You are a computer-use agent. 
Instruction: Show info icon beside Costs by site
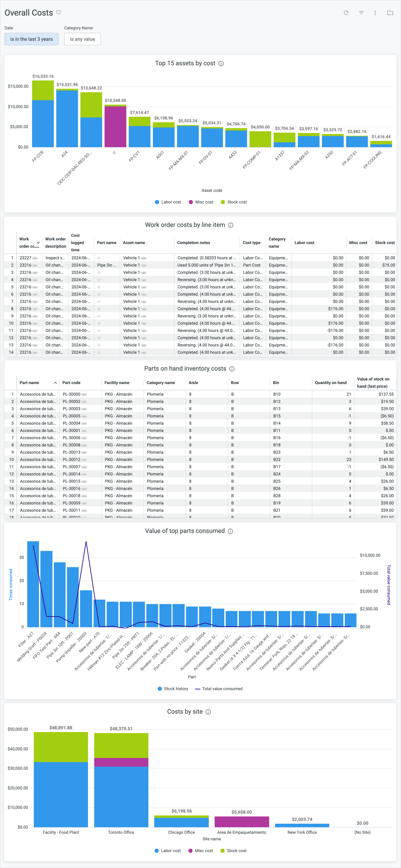(x=208, y=712)
